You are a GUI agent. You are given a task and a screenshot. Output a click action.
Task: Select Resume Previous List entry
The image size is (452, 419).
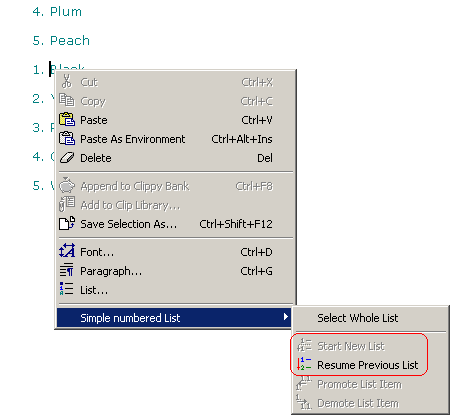coord(367,365)
